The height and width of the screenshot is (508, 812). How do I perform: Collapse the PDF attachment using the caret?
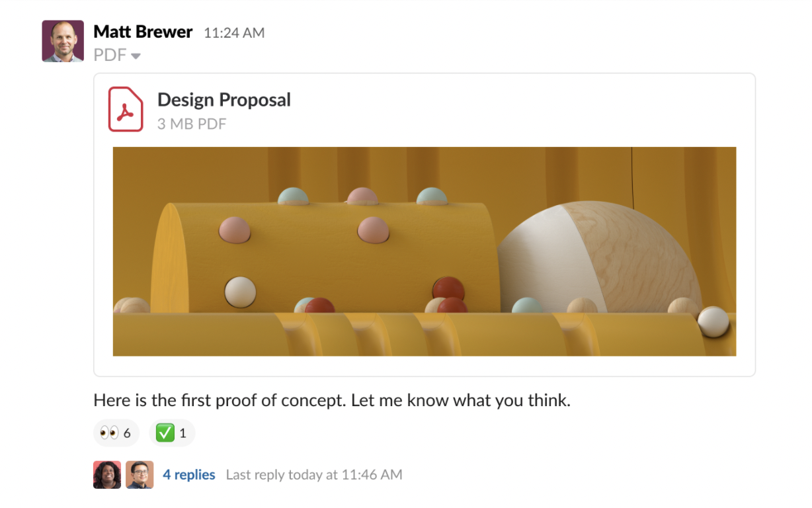point(136,56)
